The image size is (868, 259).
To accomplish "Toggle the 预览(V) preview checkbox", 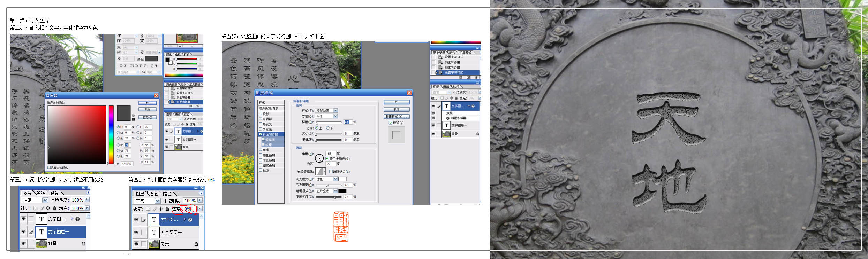I will coord(391,123).
